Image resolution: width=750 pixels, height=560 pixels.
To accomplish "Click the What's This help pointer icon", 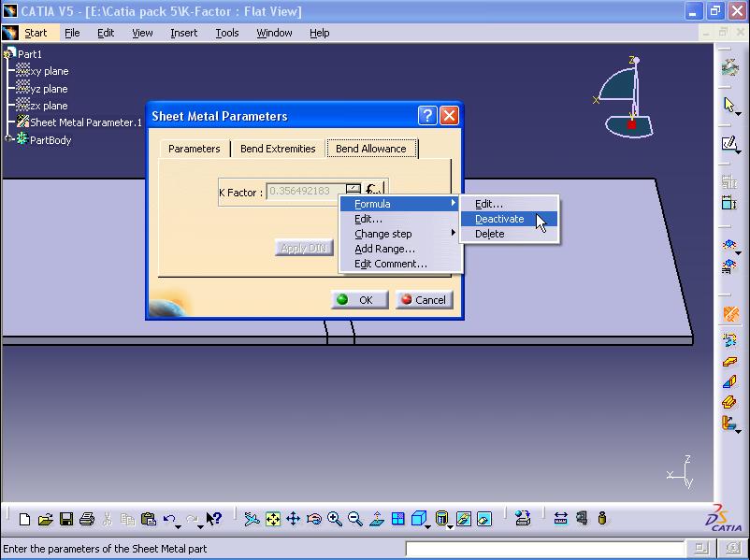I will [214, 519].
